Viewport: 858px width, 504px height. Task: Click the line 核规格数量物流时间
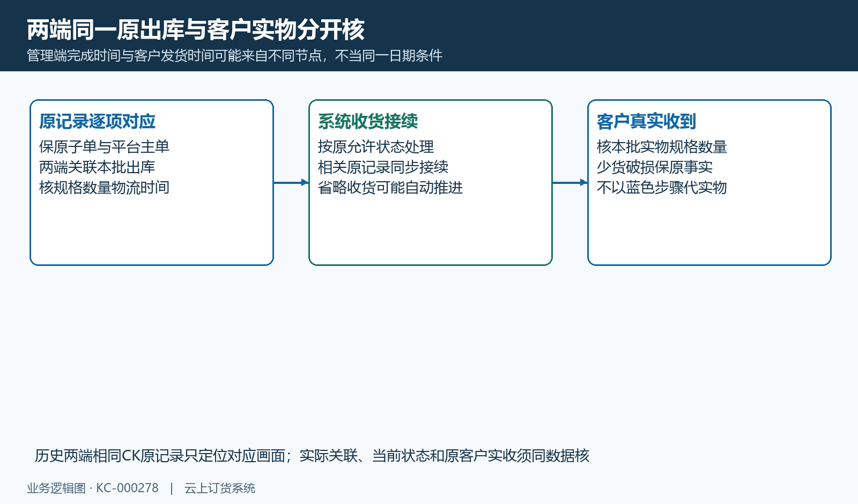[x=104, y=187]
